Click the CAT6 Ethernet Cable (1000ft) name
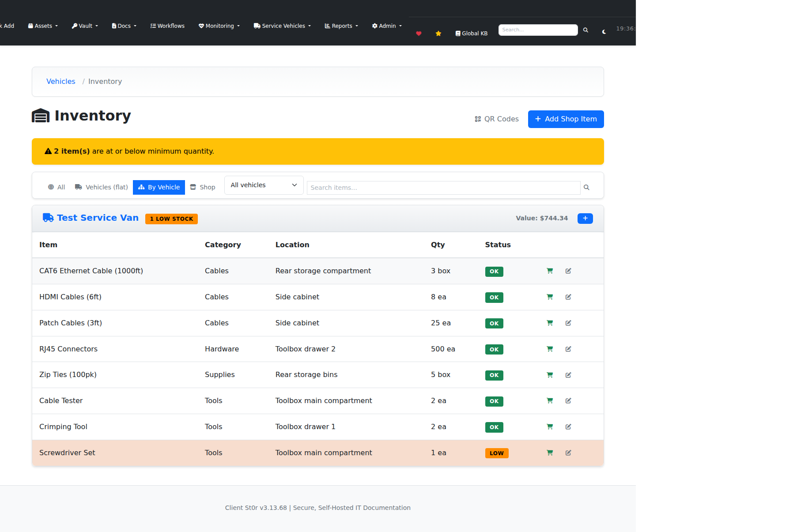Image resolution: width=797 pixels, height=532 pixels. [91, 271]
